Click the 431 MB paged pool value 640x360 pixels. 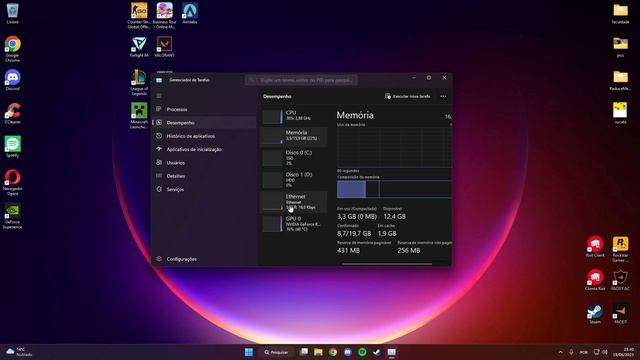click(349, 250)
